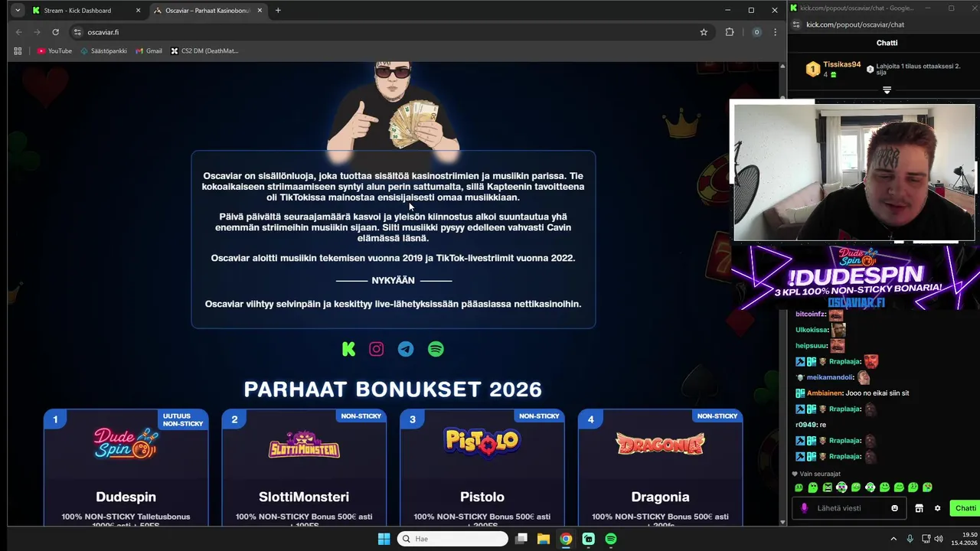Go back to the previous page

[x=19, y=32]
